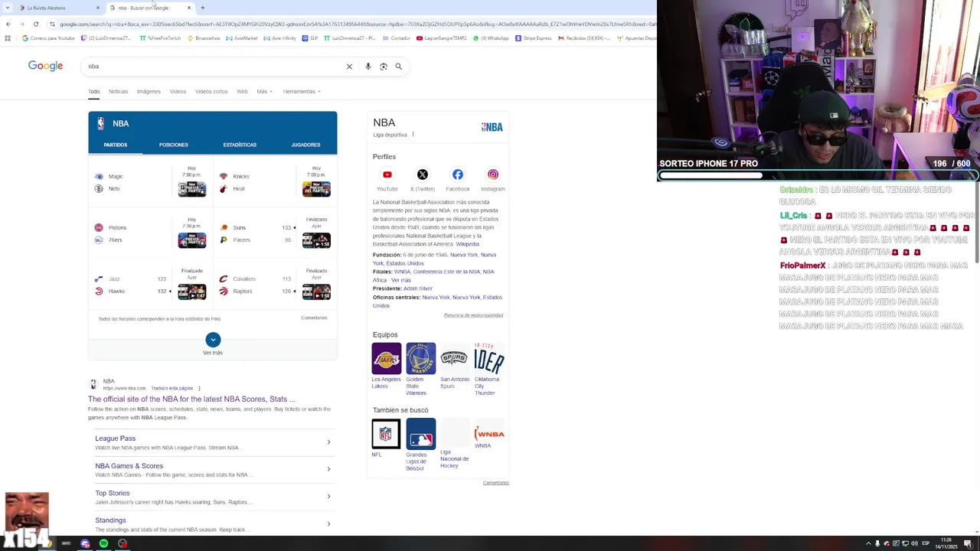
Task: Go to the Google logo homepage
Action: tap(45, 67)
